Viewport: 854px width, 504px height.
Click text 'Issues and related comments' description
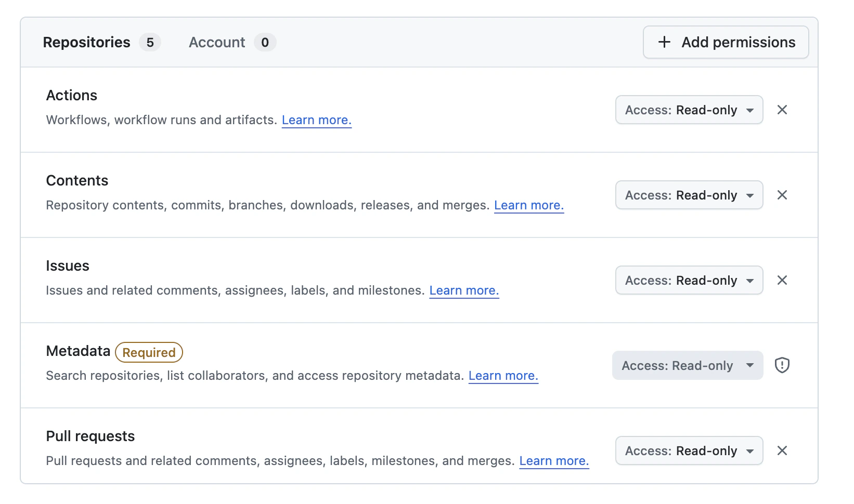pyautogui.click(x=235, y=290)
